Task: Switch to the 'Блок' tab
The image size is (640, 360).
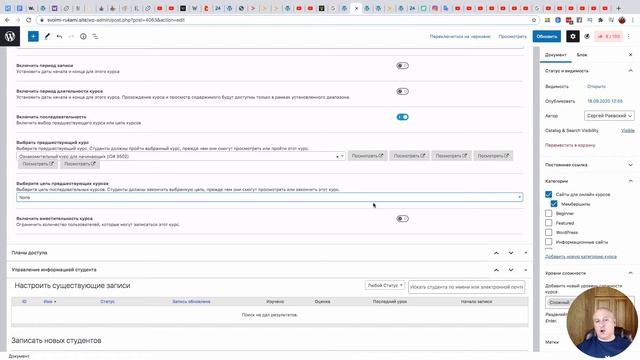Action: [x=582, y=55]
